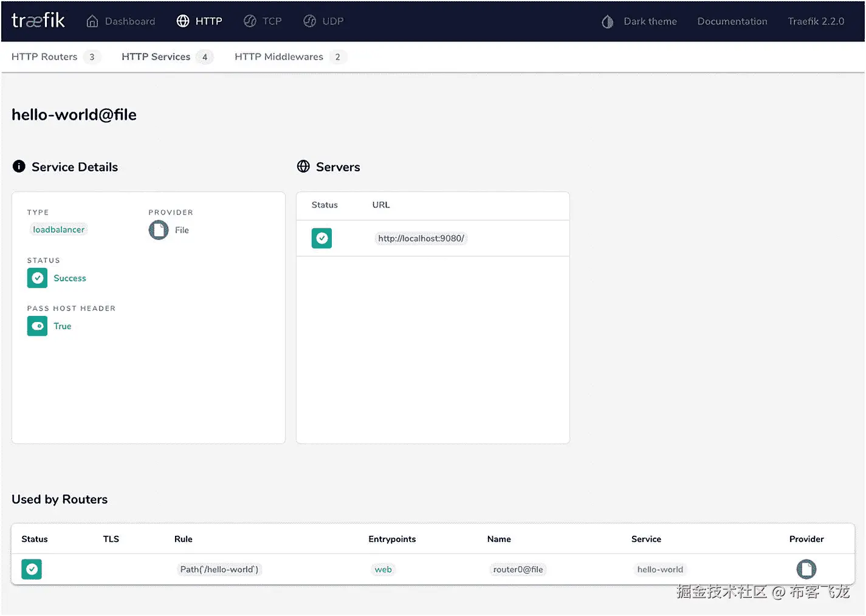Click the HTTP Middlewares count badge 2
Viewport: 866px width, 616px height.
tap(338, 57)
